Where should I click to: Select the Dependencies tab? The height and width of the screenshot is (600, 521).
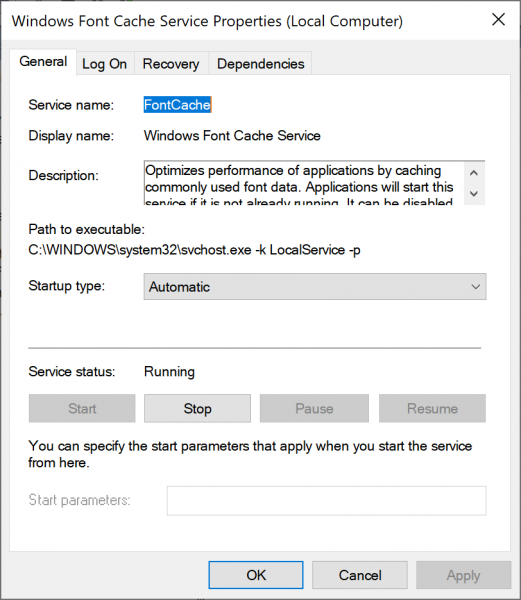click(260, 64)
